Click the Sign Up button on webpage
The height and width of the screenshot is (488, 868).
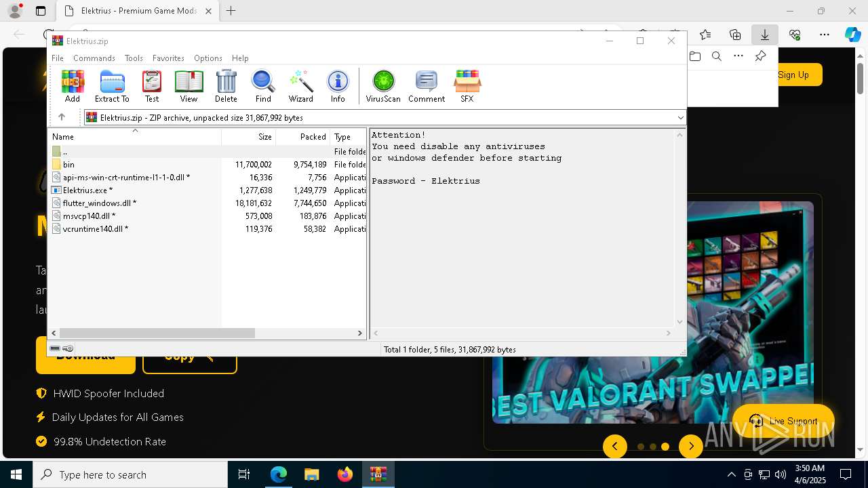tap(793, 75)
